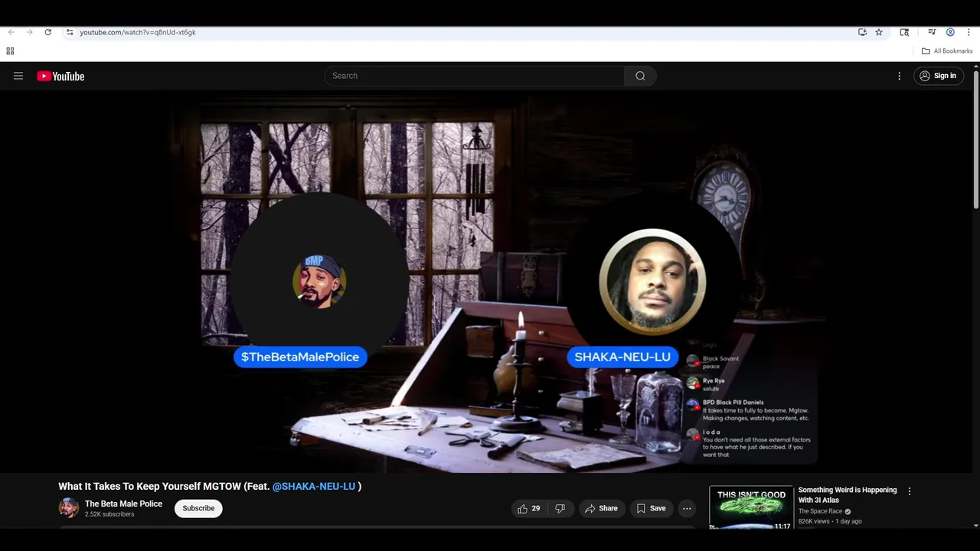Image resolution: width=980 pixels, height=551 pixels.
Task: Dislike this video
Action: tap(560, 508)
